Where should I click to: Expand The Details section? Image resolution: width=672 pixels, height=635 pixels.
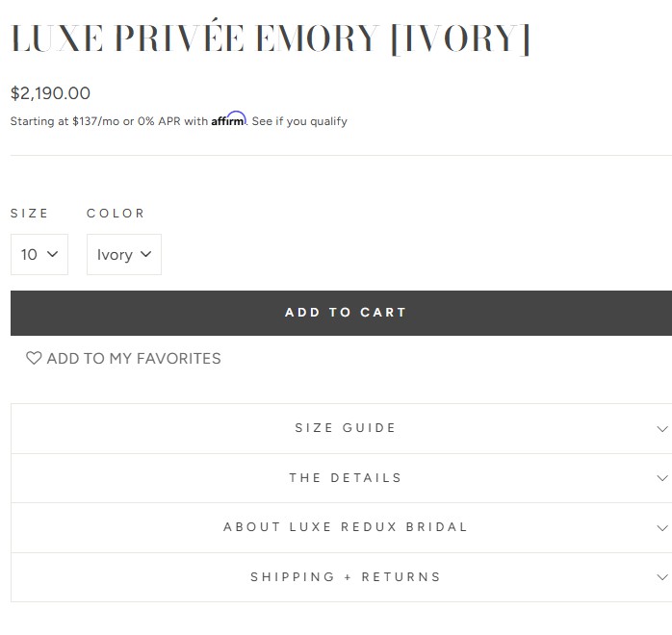[x=345, y=478]
